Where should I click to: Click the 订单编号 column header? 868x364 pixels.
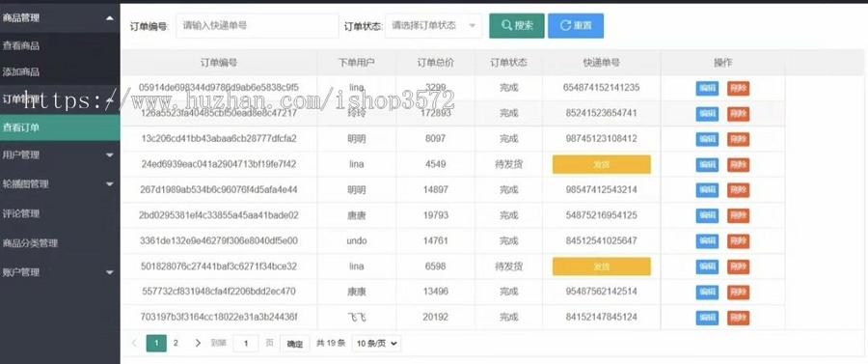[x=219, y=63]
